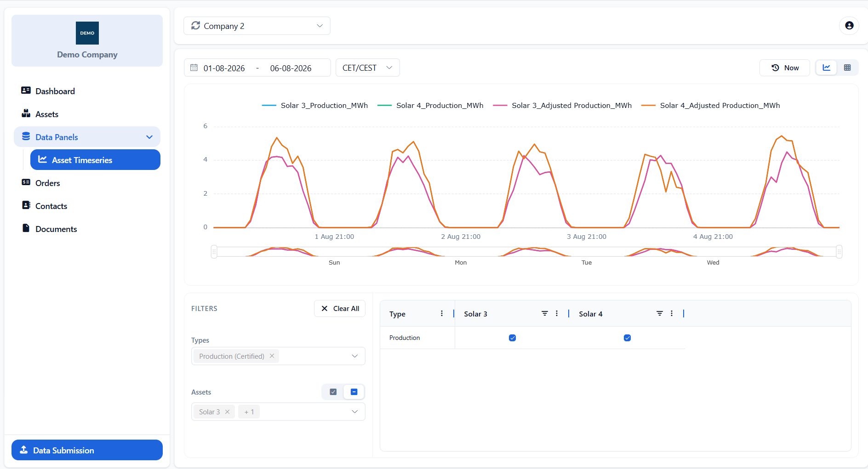Open filter icon for Solar 3 column
This screenshot has width=868, height=469.
click(x=545, y=313)
